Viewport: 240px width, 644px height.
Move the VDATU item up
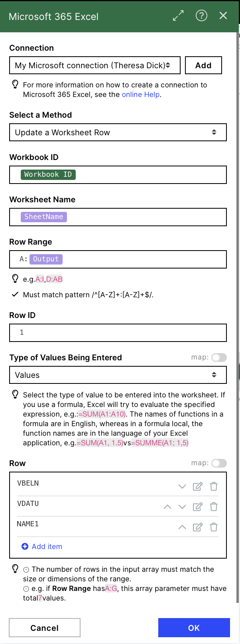coord(167,507)
